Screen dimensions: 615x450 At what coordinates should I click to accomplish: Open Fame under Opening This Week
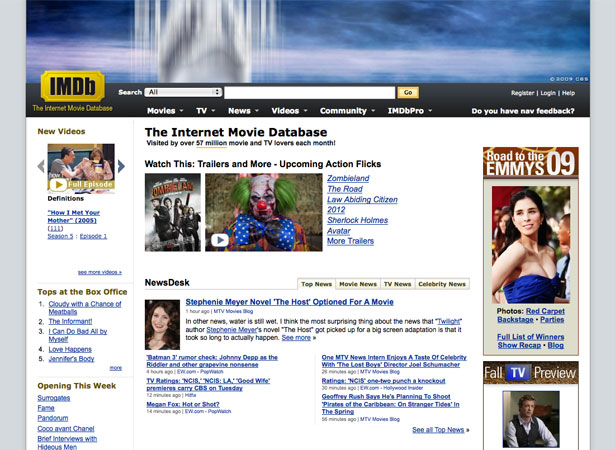click(x=46, y=408)
